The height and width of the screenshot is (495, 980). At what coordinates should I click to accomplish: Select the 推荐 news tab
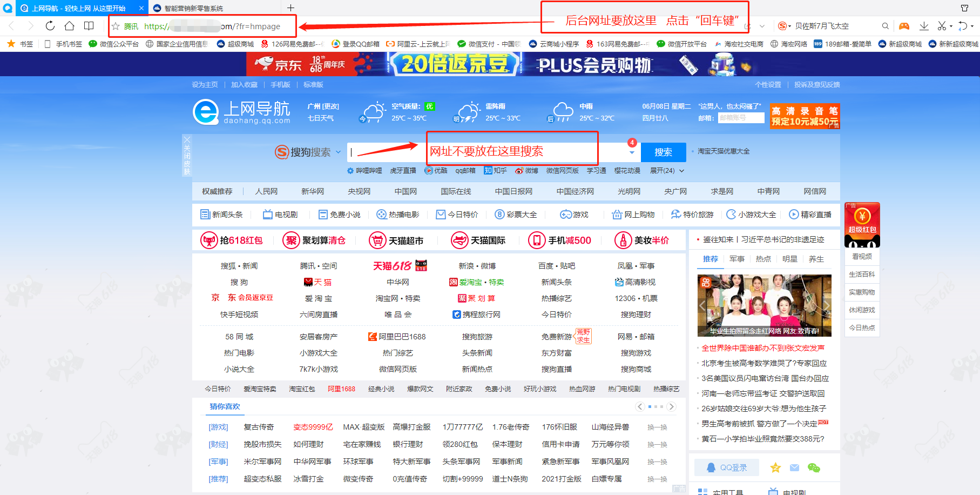click(711, 259)
